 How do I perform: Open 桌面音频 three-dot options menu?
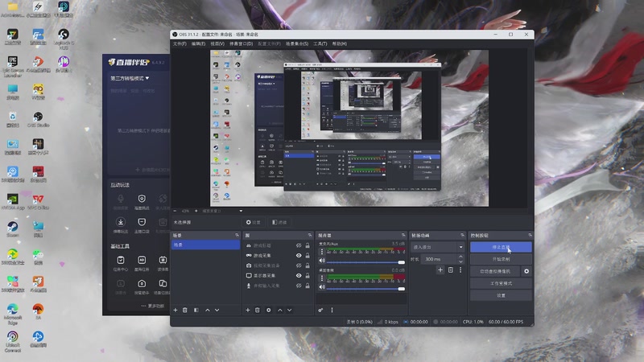coord(321,278)
